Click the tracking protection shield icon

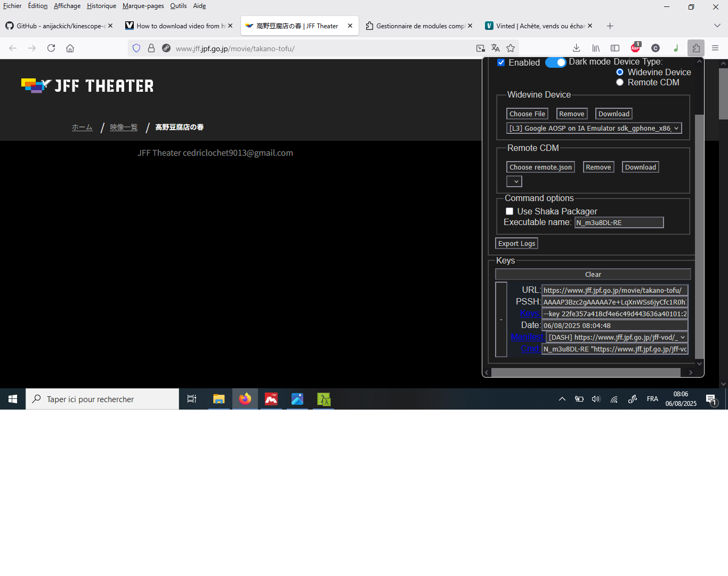point(136,48)
